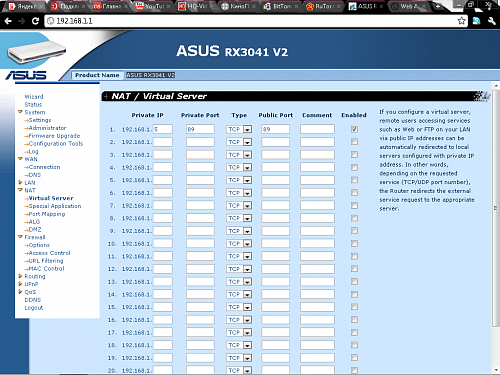Enable virtual server row 3
Screen dimensions: 500x375
[354, 154]
